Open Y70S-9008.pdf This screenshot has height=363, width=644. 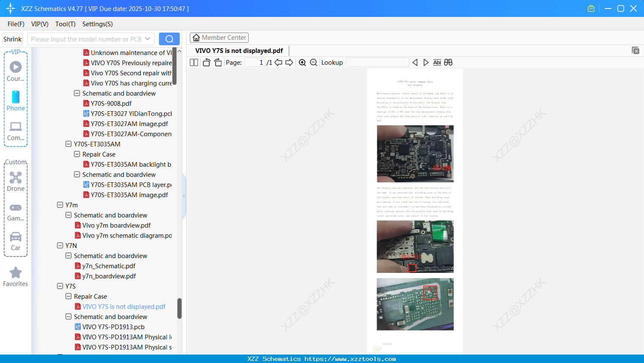tap(111, 103)
